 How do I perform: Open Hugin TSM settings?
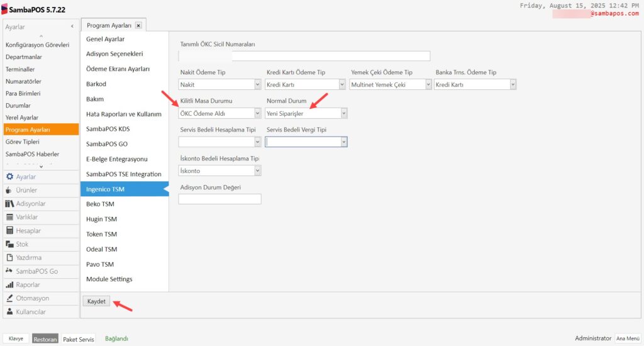[125, 219]
